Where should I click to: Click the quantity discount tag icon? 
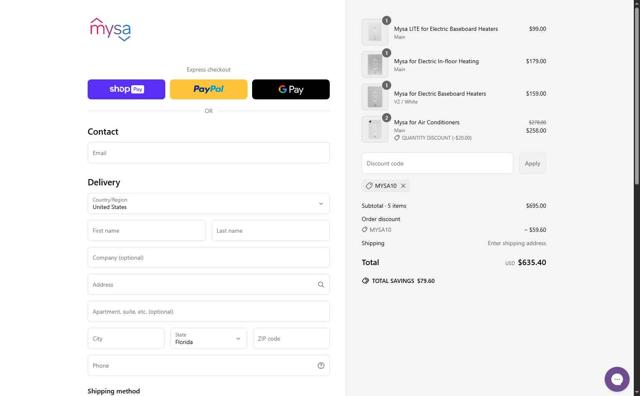tap(397, 138)
